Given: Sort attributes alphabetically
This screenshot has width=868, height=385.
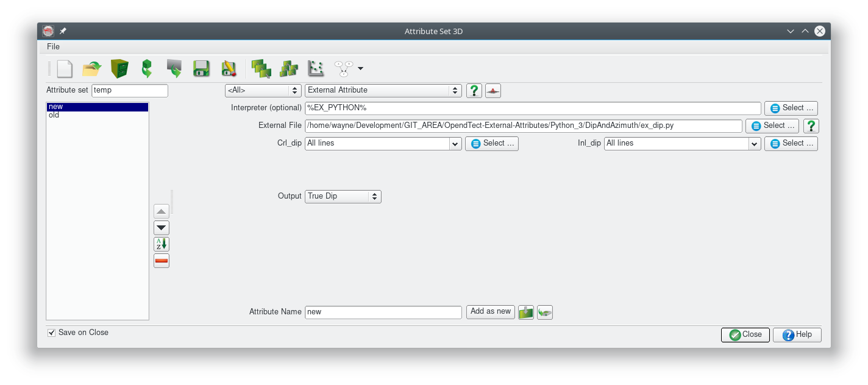Looking at the screenshot, I should click(162, 244).
